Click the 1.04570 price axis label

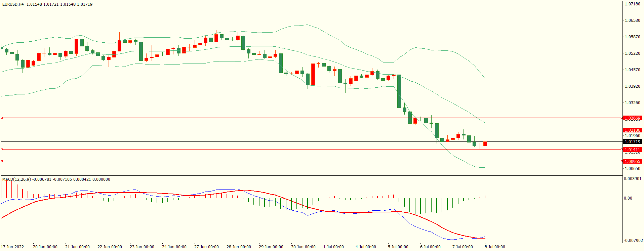point(632,70)
